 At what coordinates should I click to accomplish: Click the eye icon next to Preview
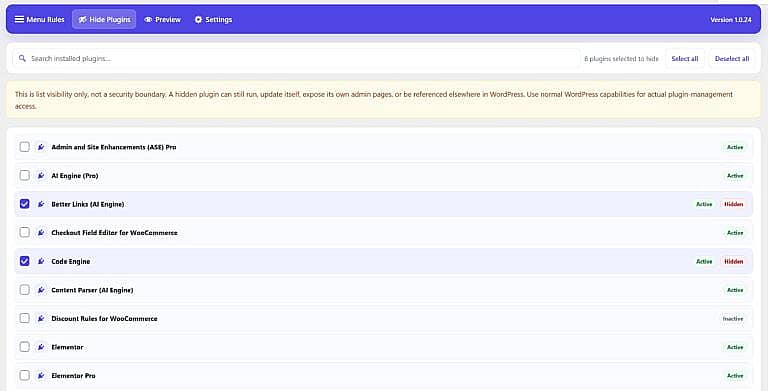click(x=148, y=20)
